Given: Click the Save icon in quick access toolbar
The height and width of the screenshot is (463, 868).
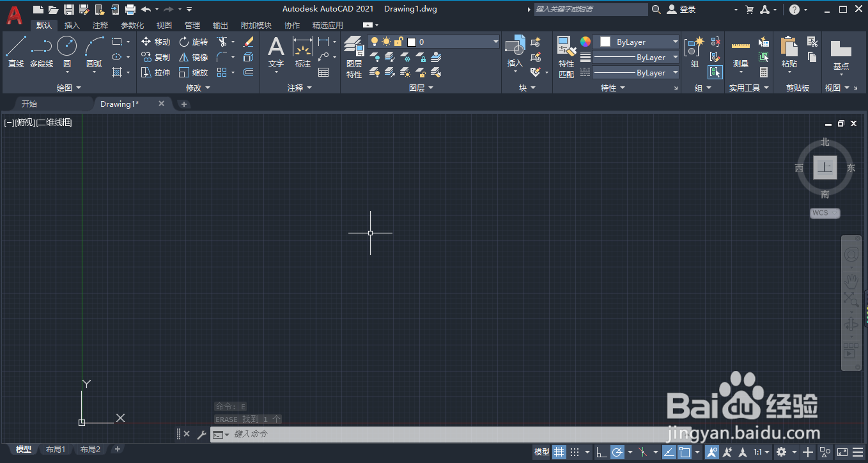Looking at the screenshot, I should point(69,9).
